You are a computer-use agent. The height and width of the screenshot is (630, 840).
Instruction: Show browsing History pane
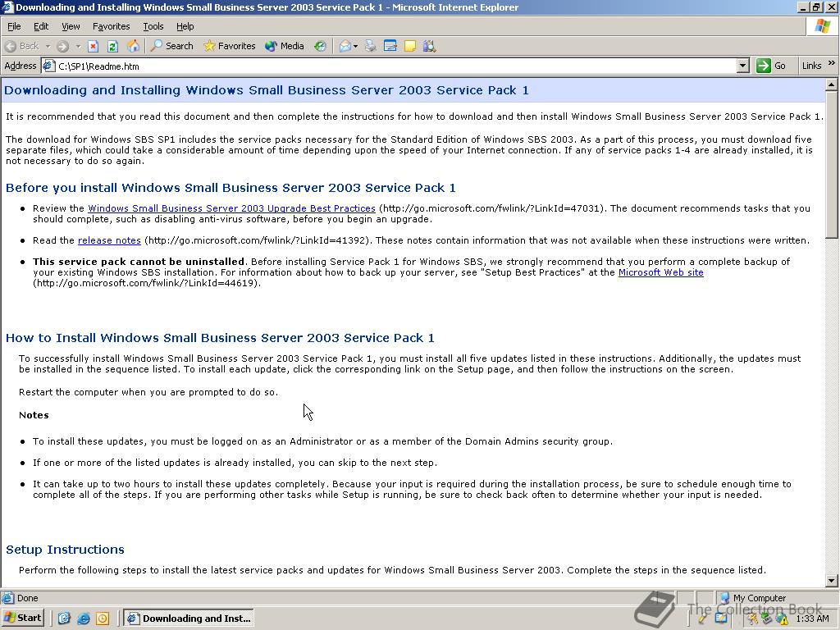(x=320, y=46)
